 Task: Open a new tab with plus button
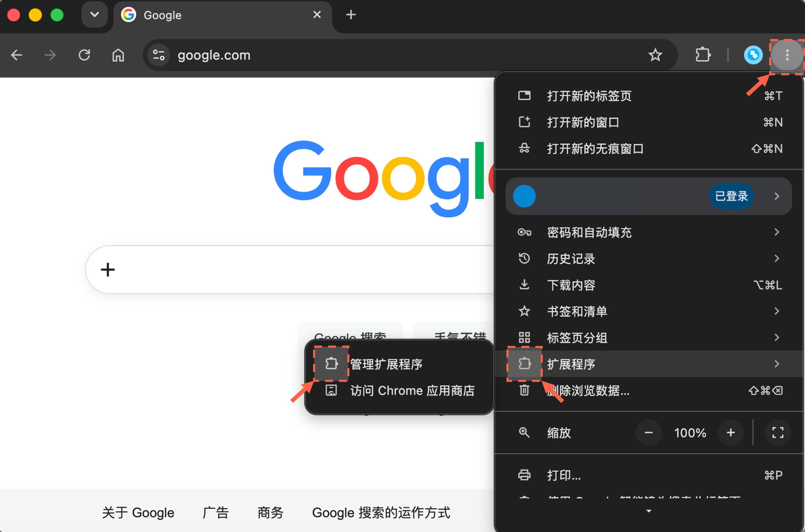(x=351, y=15)
